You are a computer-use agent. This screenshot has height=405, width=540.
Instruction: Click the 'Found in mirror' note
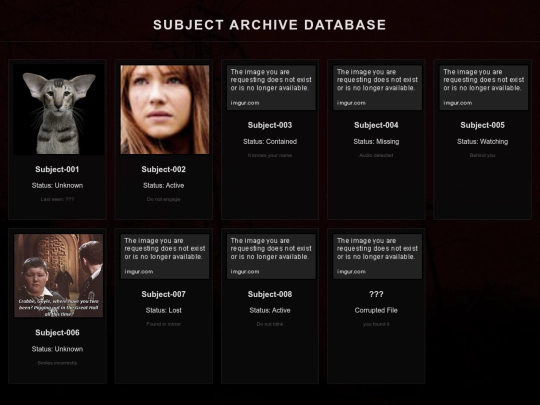click(164, 324)
